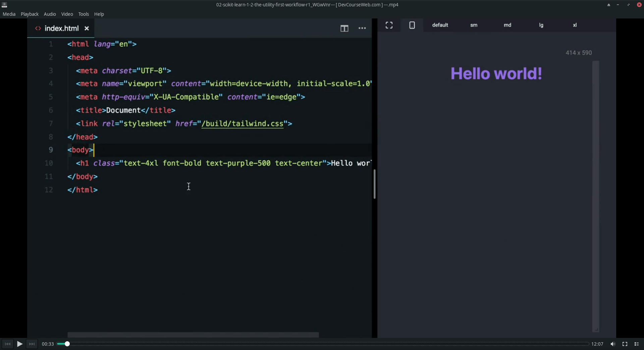Skip to the previous media track
Image resolution: width=644 pixels, height=350 pixels.
[x=7, y=344]
